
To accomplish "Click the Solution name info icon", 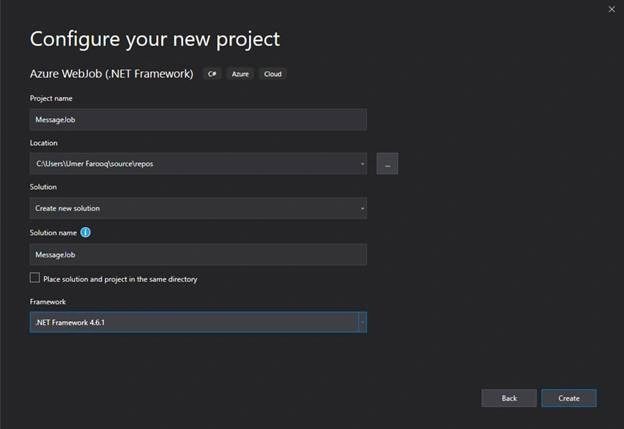I will point(86,232).
